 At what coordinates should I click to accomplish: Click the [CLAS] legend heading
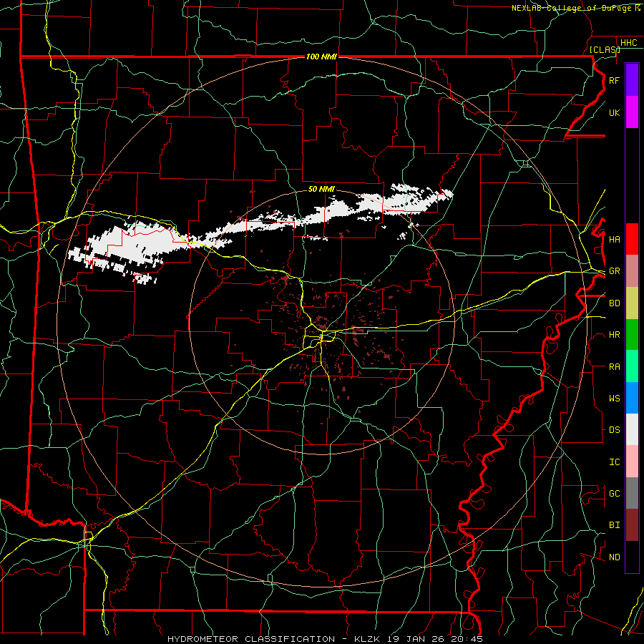(x=605, y=49)
